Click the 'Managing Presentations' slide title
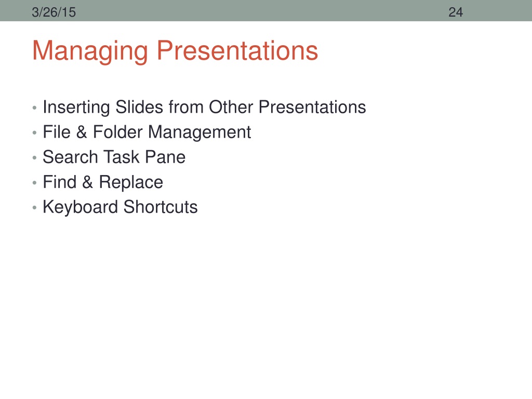Screen dimensions: 532x399 click(175, 51)
